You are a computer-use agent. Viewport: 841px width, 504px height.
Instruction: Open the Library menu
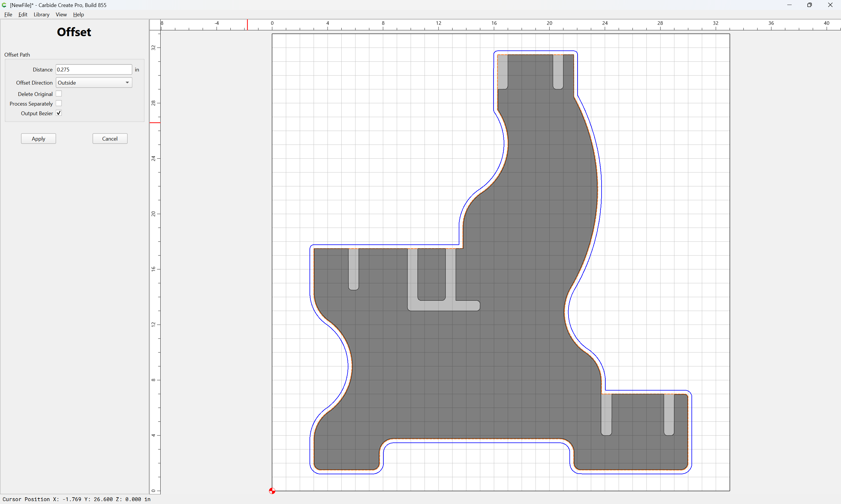(41, 15)
